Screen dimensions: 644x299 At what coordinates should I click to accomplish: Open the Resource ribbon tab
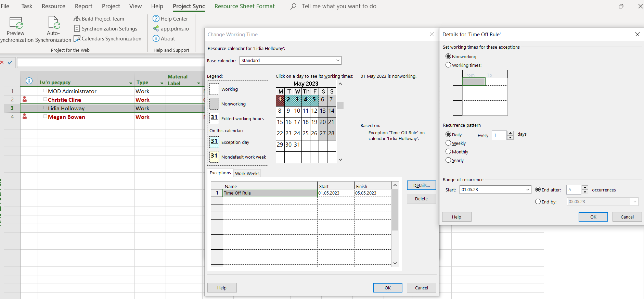53,6
